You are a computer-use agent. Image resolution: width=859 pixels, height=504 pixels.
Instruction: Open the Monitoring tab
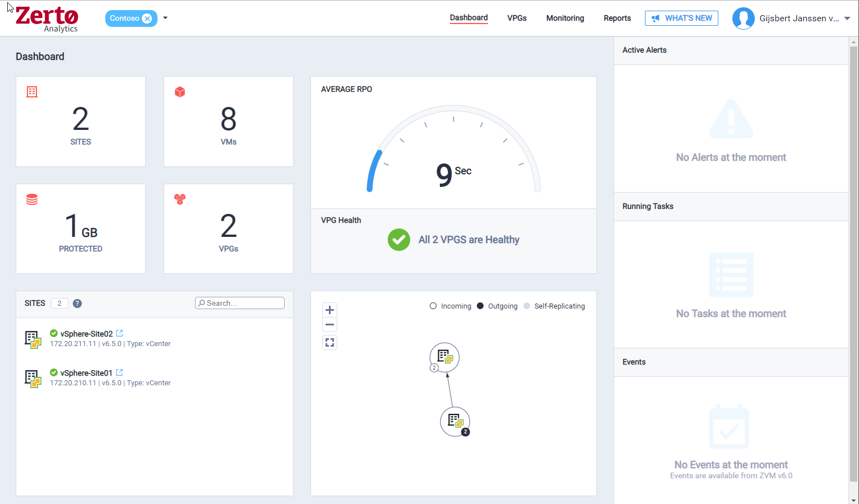click(x=565, y=18)
